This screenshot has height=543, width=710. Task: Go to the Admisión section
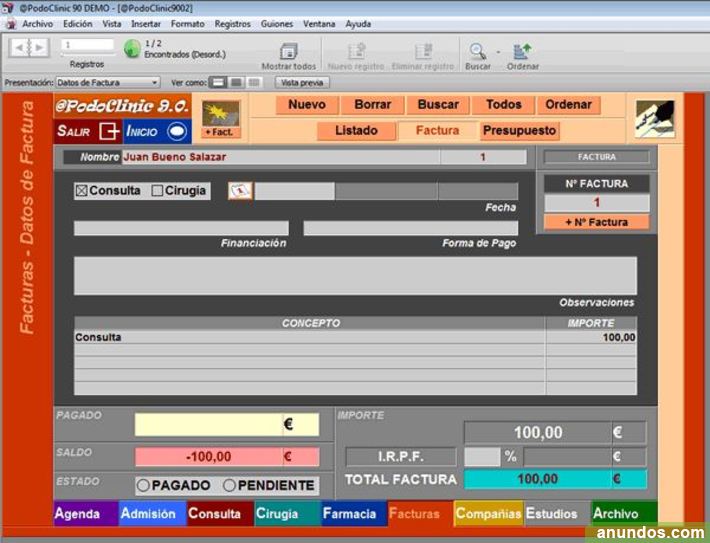point(153,514)
